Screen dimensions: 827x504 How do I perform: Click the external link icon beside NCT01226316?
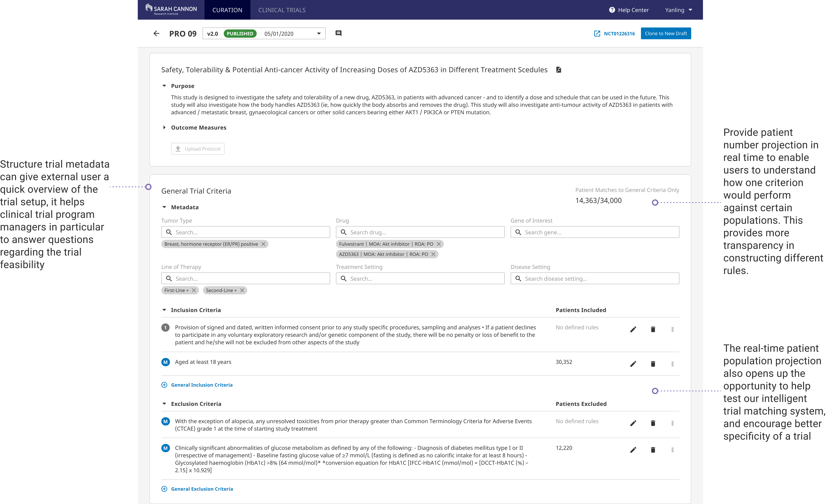(x=597, y=34)
